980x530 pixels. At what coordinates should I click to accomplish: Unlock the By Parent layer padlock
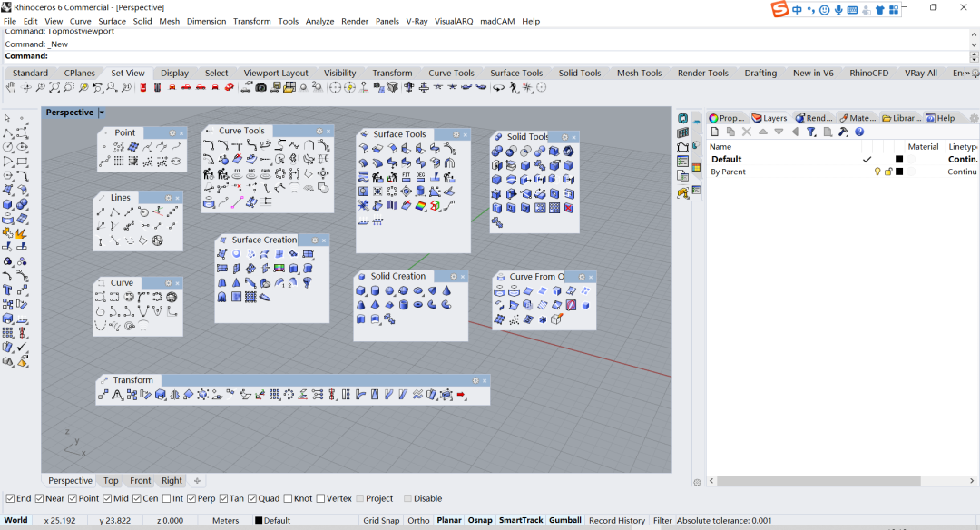pyautogui.click(x=888, y=172)
